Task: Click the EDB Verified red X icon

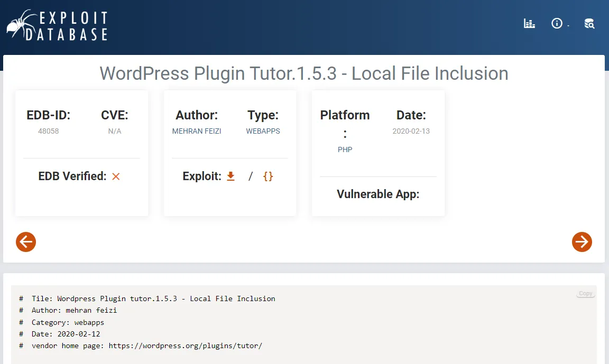Action: (x=116, y=176)
